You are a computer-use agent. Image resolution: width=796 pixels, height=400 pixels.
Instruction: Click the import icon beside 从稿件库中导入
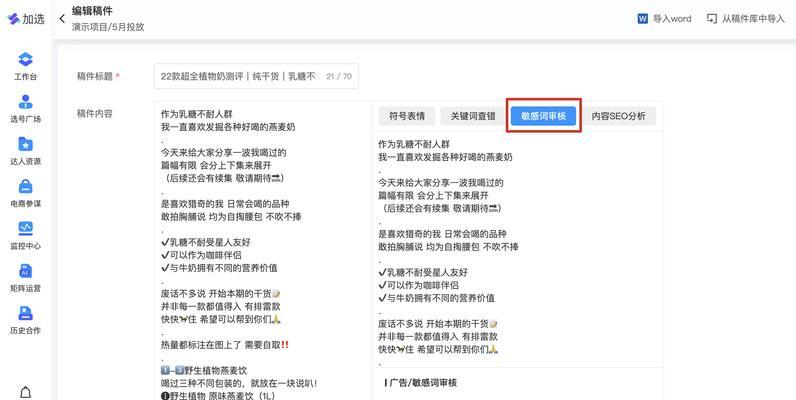coord(712,19)
